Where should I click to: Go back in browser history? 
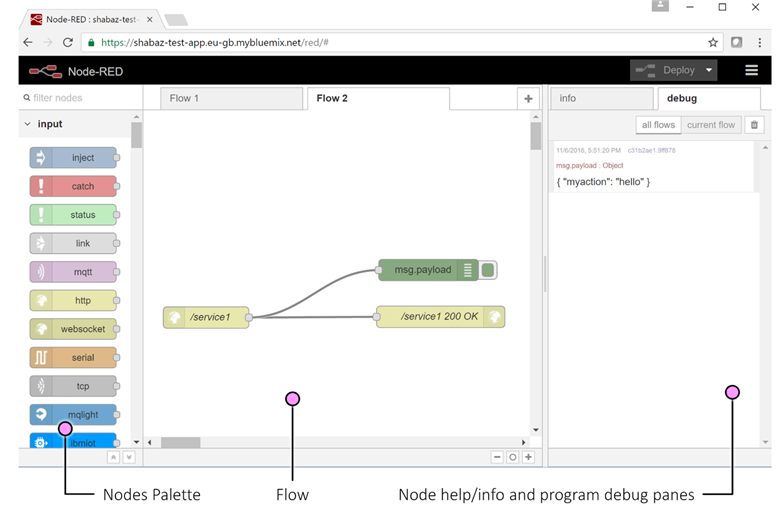coord(28,42)
